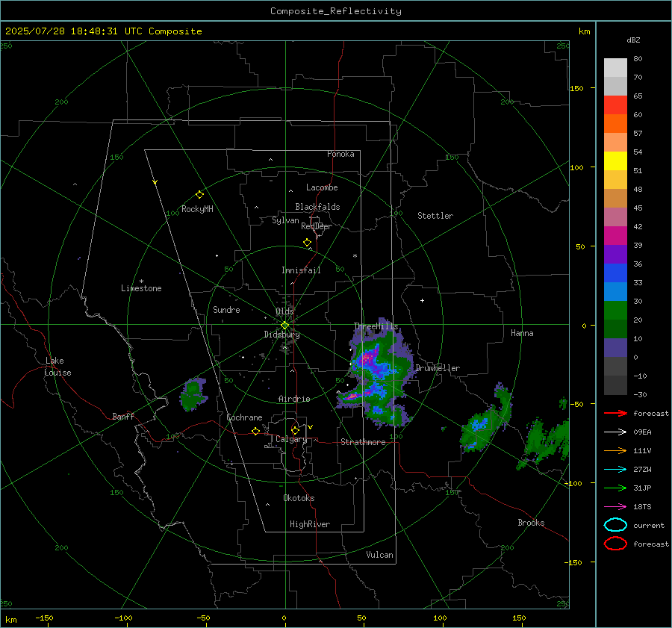672x628 pixels.
Task: Click the Stettler label
Action: 435,216
